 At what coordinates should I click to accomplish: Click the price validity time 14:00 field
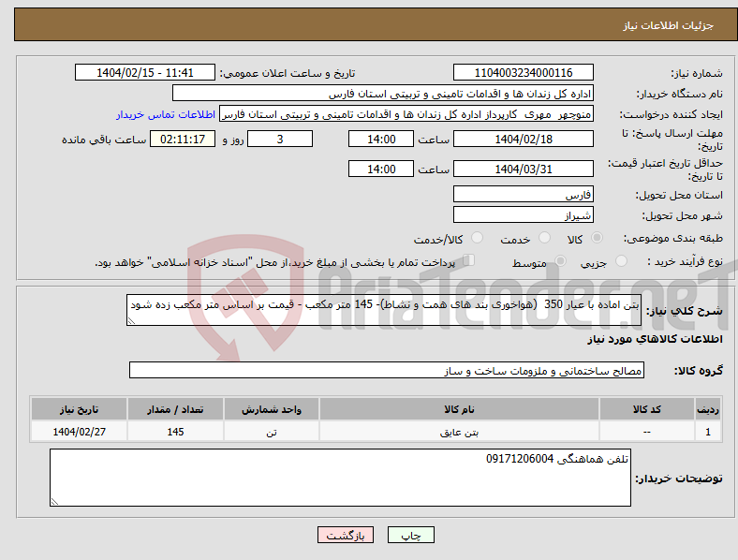coord(381,169)
